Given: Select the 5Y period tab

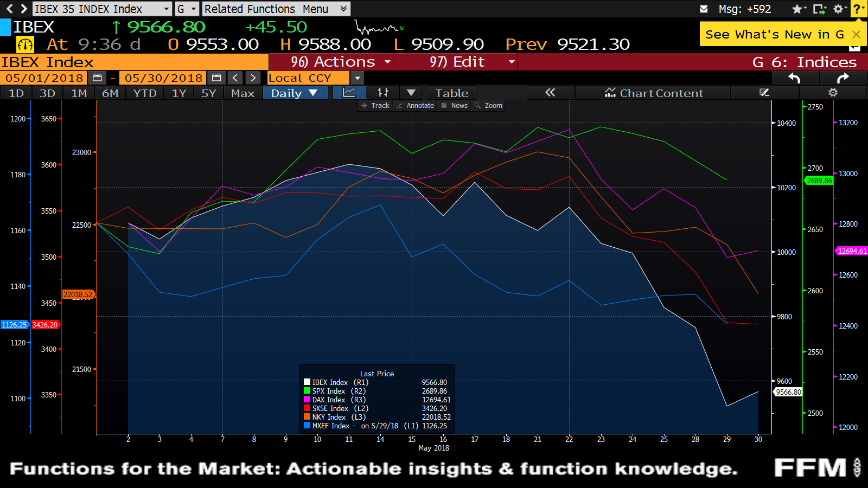Looking at the screenshot, I should click(x=209, y=93).
